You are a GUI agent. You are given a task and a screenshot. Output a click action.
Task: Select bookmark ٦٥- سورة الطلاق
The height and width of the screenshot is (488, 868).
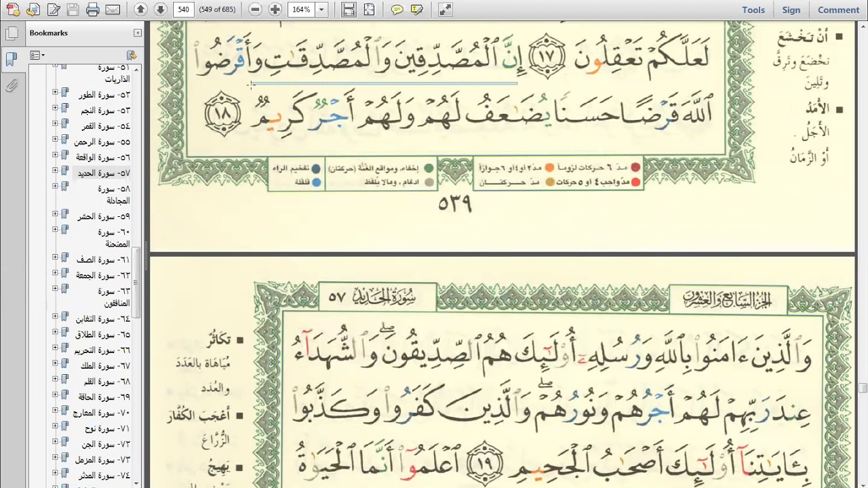click(103, 334)
